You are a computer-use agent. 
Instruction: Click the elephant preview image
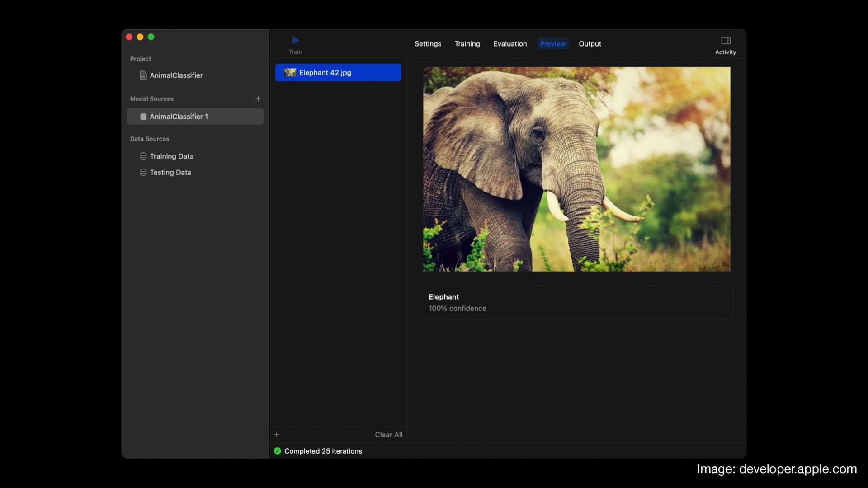(576, 169)
